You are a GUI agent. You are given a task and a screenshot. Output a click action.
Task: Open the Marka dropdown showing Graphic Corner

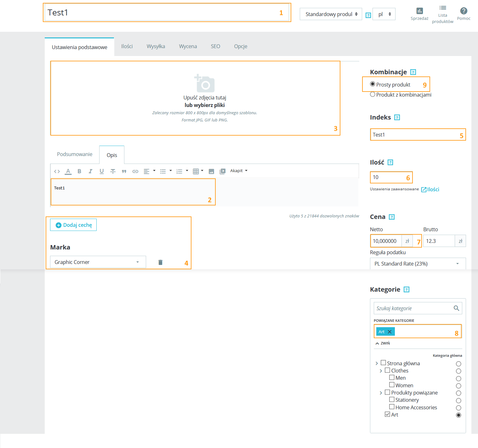[x=98, y=262]
